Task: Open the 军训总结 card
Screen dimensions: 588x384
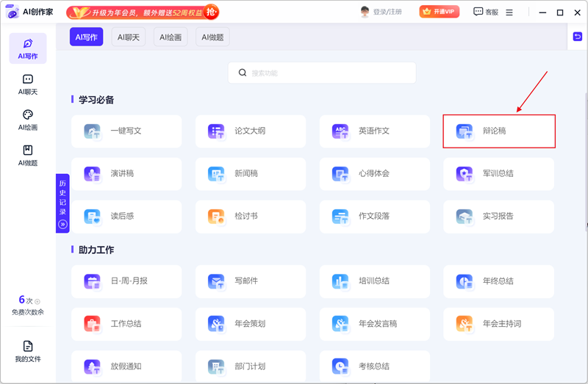Action: pyautogui.click(x=499, y=174)
